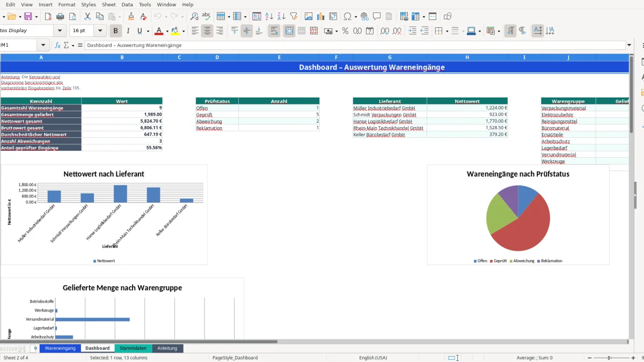Image resolution: width=644 pixels, height=362 pixels.
Task: Open font size dropdown
Action: 101,31
